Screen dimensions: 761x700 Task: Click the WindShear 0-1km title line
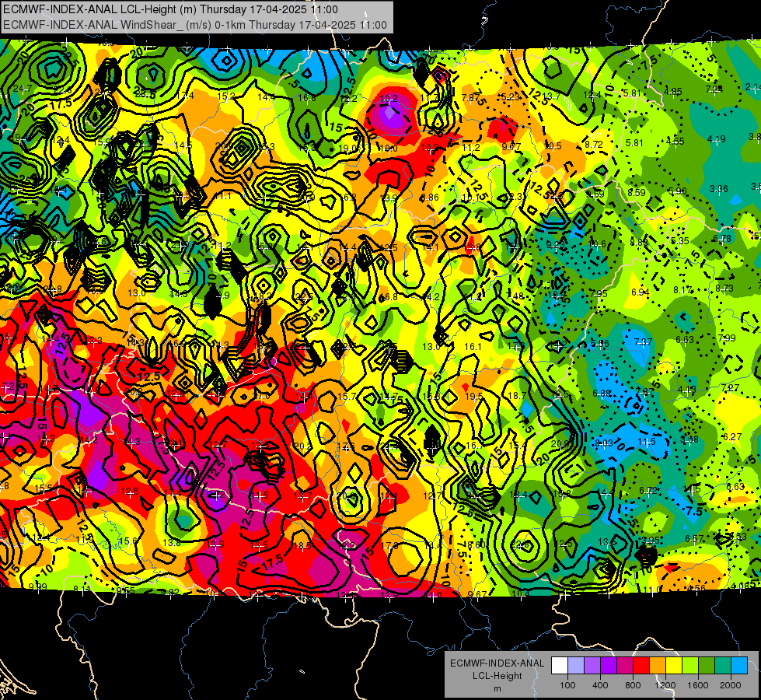click(x=194, y=25)
